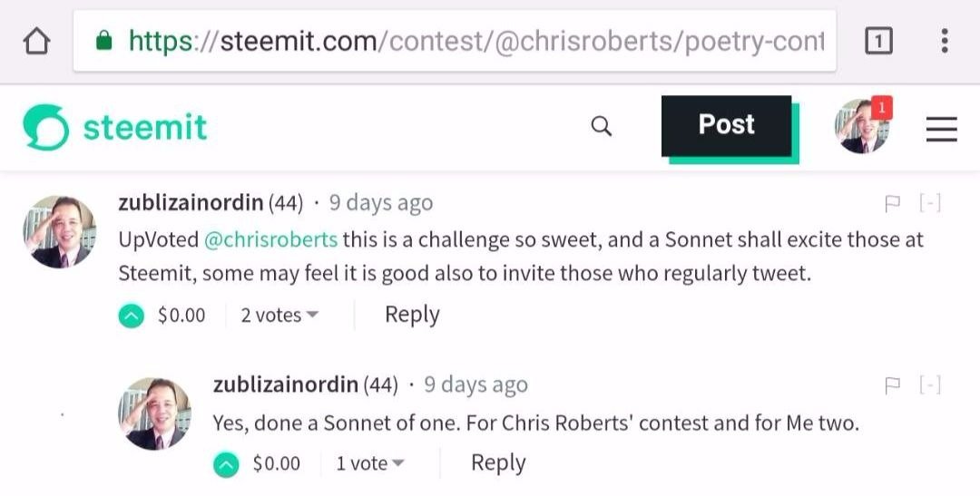Click the green padlock icon
This screenshot has height=496, width=980.
coord(103,41)
